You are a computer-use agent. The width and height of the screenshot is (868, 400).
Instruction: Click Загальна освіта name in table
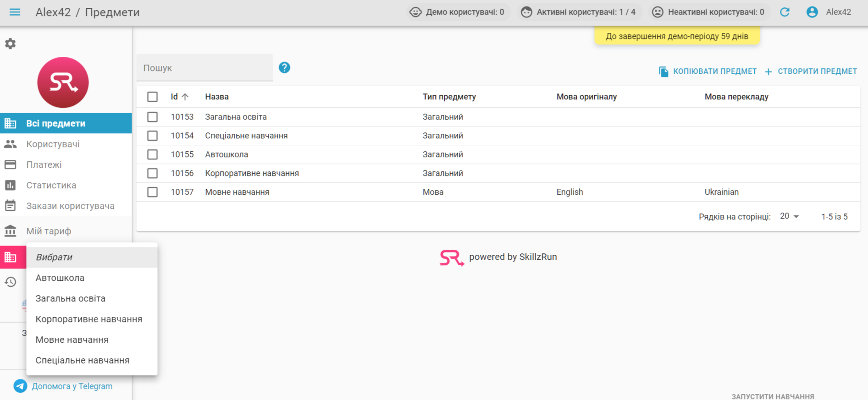point(236,117)
